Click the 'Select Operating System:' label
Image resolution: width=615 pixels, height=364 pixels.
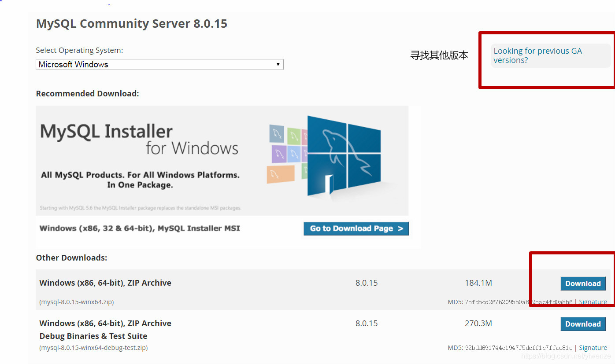pos(79,50)
